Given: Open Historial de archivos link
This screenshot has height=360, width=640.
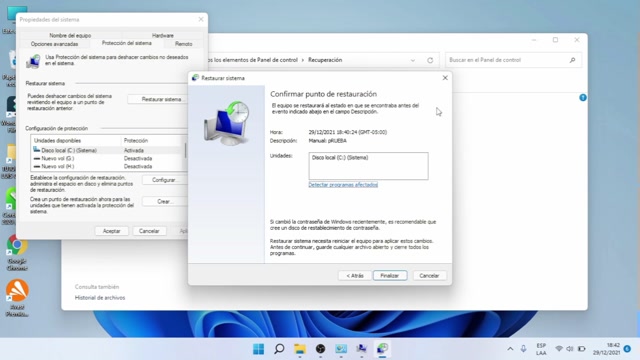Looking at the screenshot, I should (x=100, y=298).
